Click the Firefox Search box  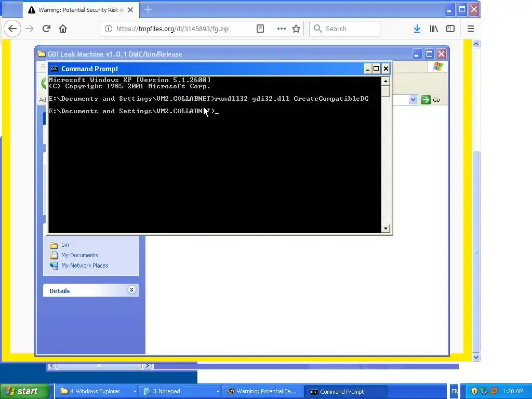(345, 29)
